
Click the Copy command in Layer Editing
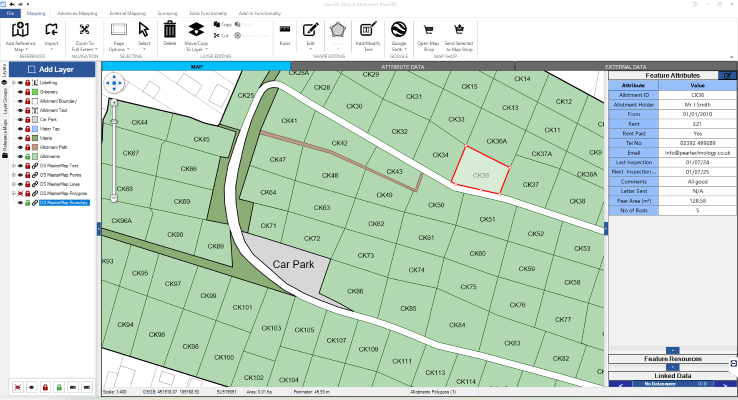click(223, 24)
